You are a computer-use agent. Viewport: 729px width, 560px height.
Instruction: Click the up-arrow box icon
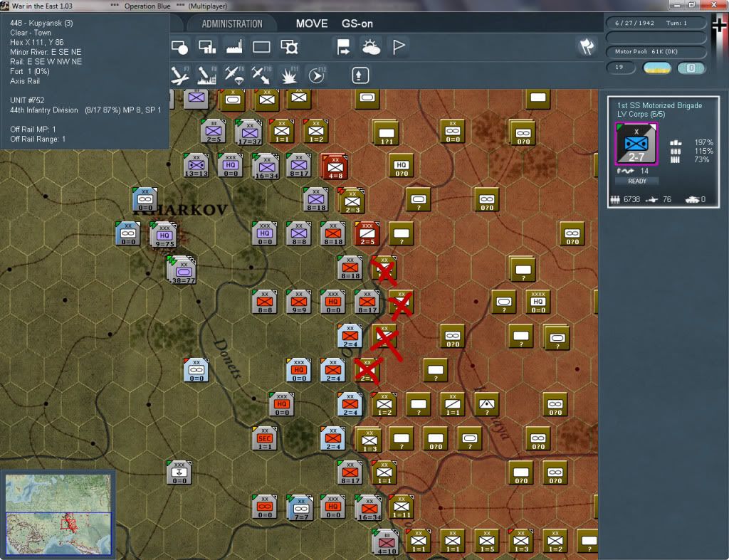[x=360, y=75]
